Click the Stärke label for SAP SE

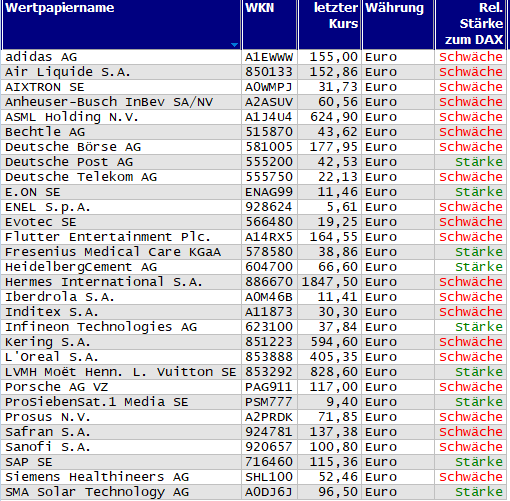pos(479,462)
